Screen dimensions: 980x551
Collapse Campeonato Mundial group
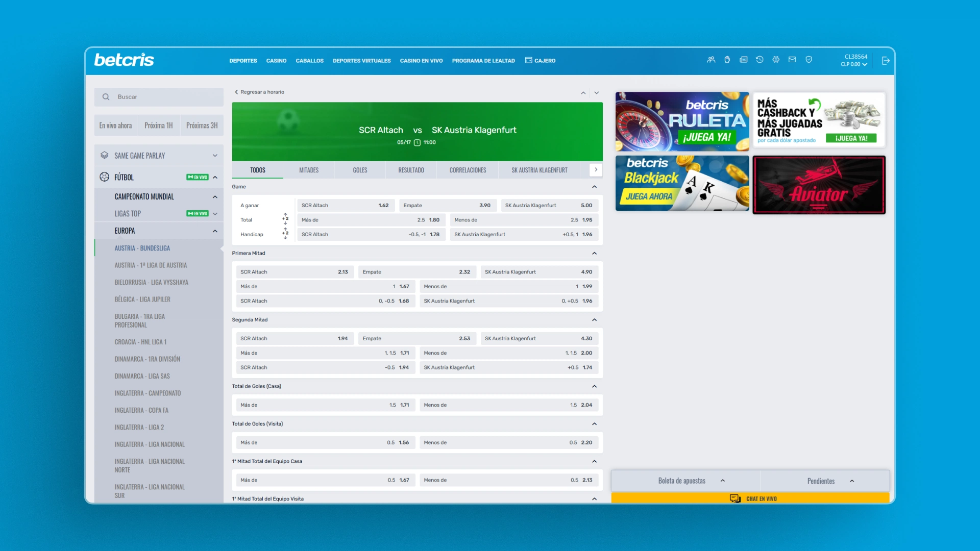(x=215, y=197)
